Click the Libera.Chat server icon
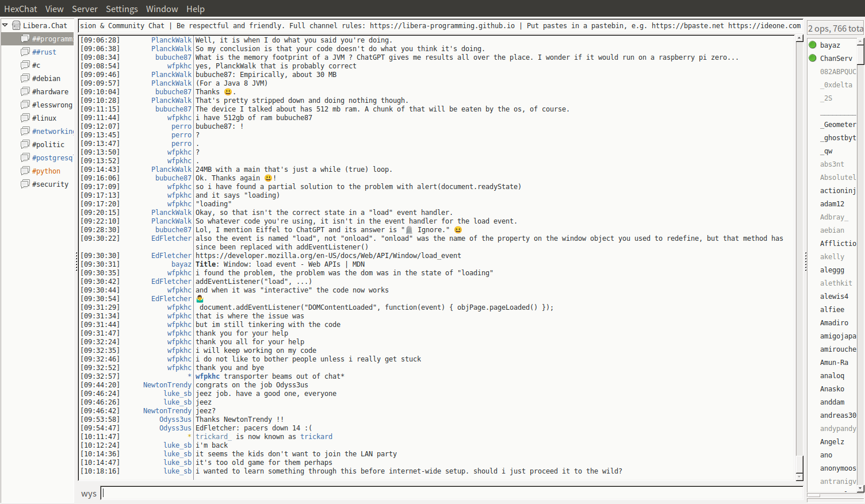 pos(16,25)
